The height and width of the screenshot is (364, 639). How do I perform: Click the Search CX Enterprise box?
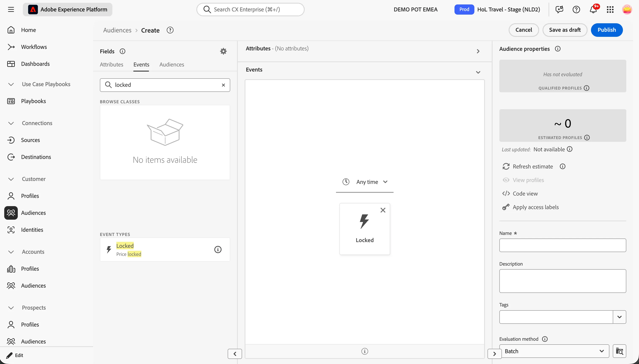tap(250, 10)
